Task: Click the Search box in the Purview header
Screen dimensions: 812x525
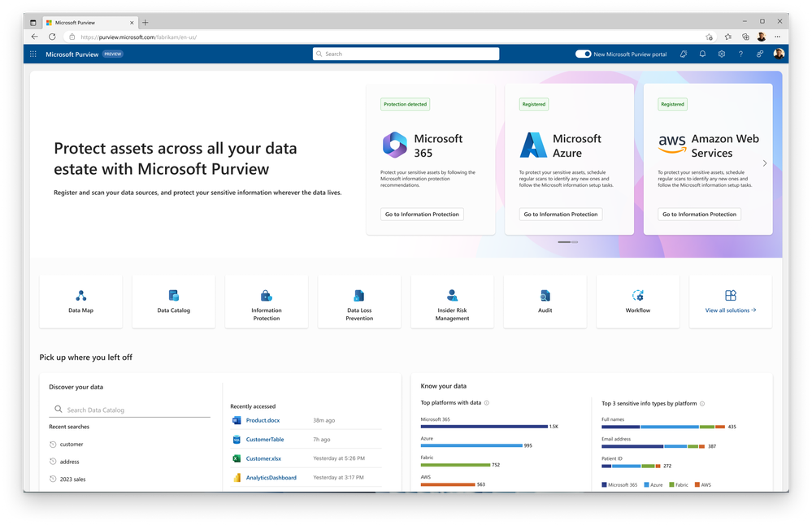Action: pos(406,54)
